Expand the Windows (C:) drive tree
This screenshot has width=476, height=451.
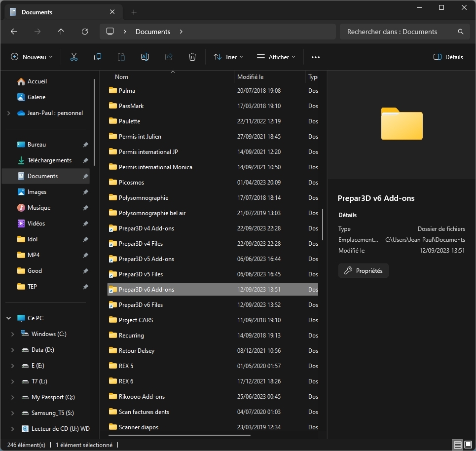(x=12, y=334)
